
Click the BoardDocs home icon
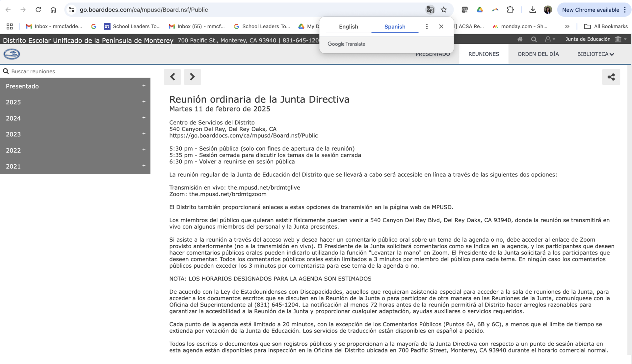pyautogui.click(x=520, y=39)
